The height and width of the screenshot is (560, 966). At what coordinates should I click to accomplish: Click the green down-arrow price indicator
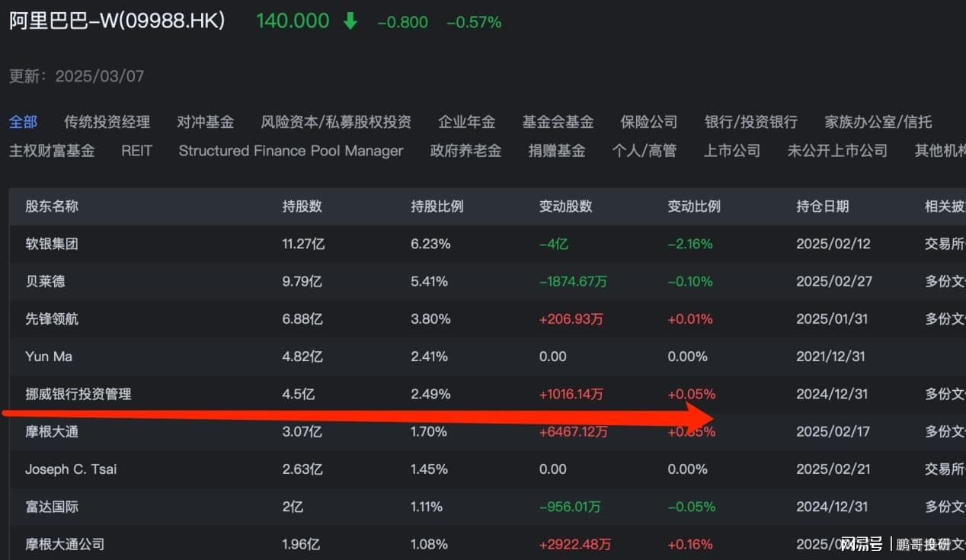click(x=350, y=21)
